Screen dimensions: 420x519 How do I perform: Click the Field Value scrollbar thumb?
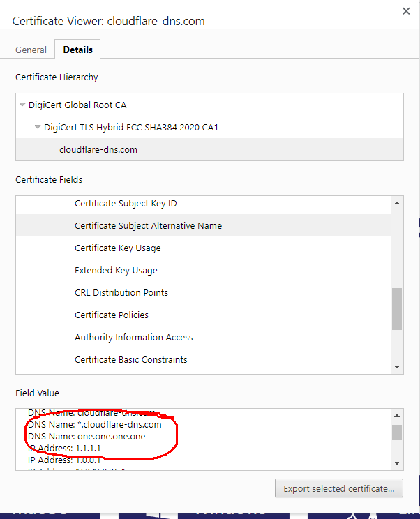tap(397, 433)
